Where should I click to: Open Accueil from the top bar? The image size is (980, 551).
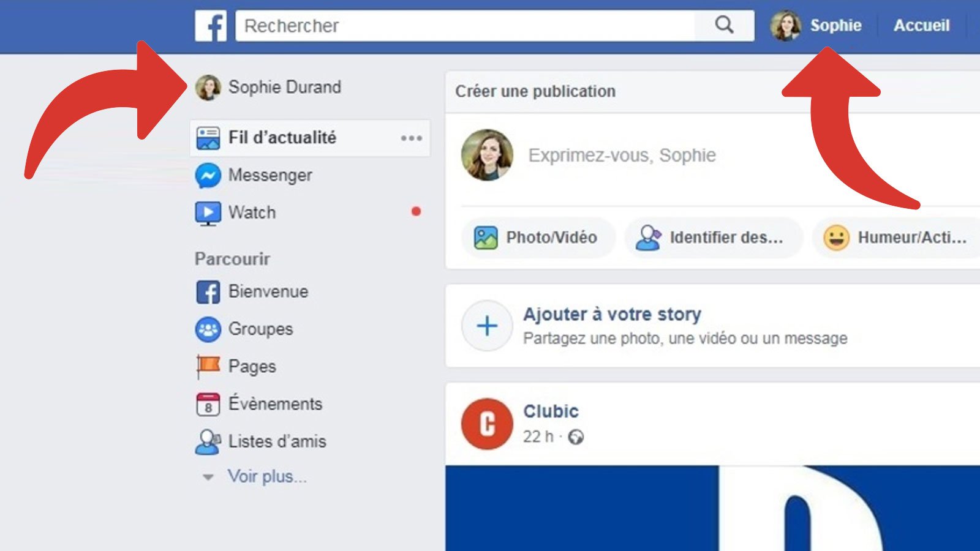tap(922, 25)
